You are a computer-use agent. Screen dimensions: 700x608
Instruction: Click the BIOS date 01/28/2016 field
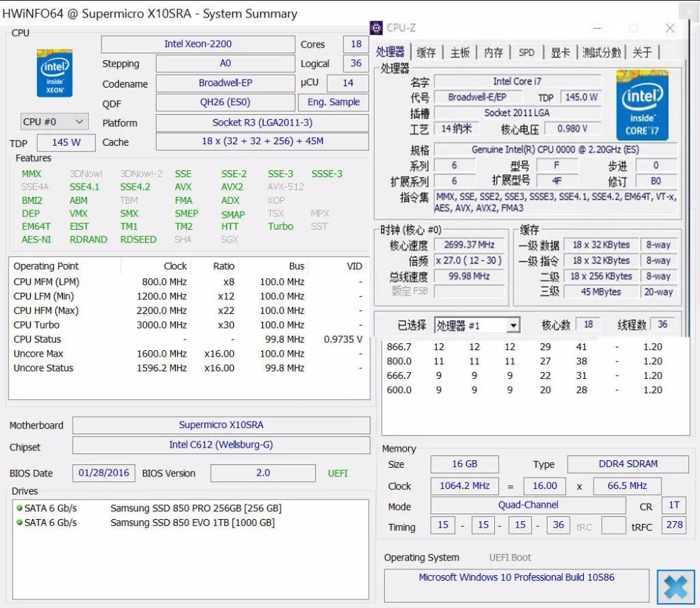click(x=104, y=473)
